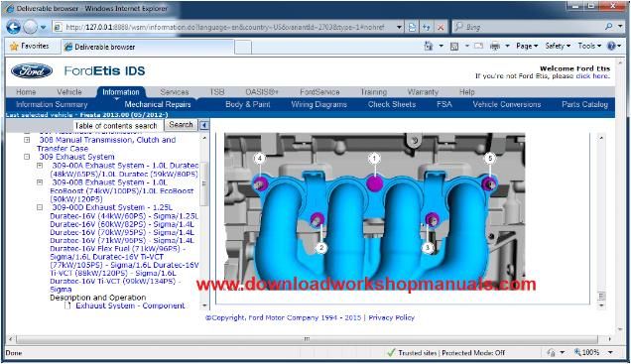Open the Print options dropdown arrow

[507, 47]
